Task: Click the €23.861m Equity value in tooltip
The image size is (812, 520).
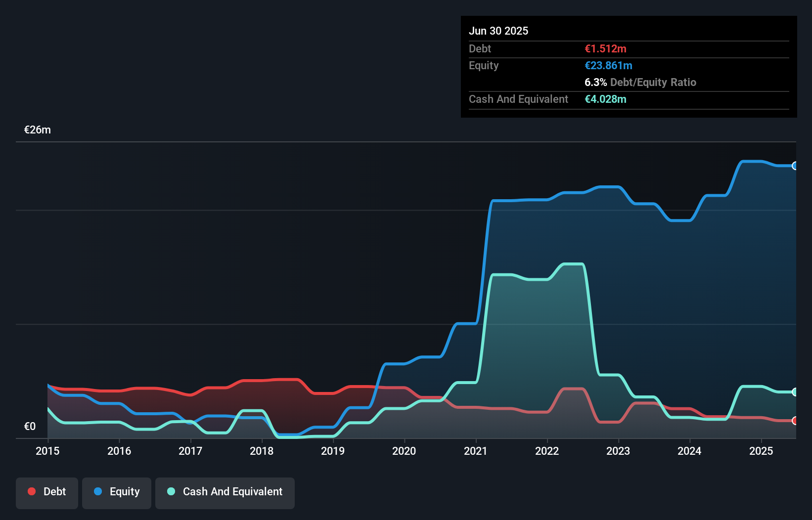Action: (608, 66)
